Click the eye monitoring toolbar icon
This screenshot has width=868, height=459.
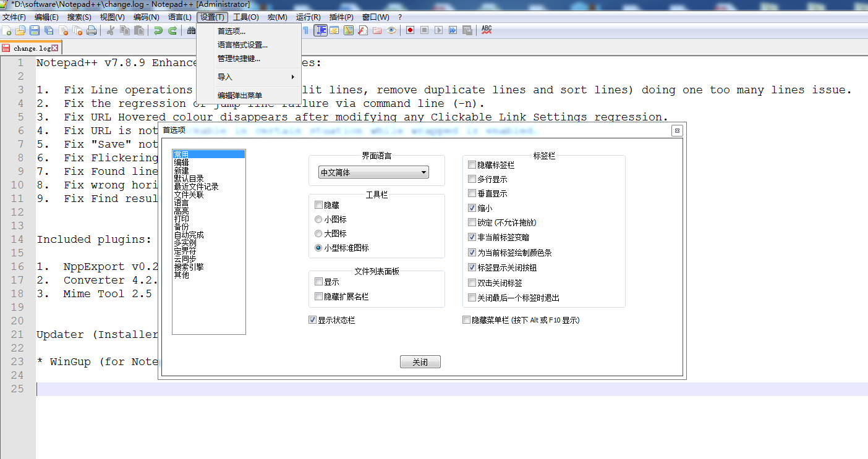click(391, 30)
